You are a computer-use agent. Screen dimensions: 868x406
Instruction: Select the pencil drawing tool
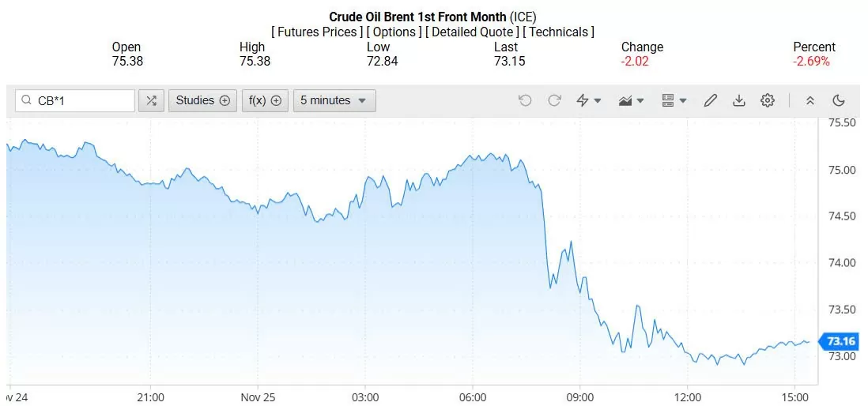click(x=710, y=100)
